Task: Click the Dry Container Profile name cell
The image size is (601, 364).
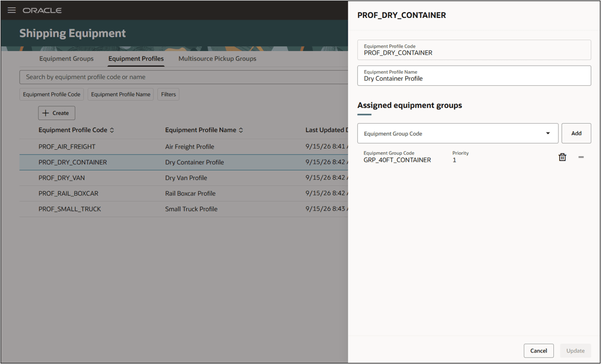Action: pyautogui.click(x=195, y=163)
